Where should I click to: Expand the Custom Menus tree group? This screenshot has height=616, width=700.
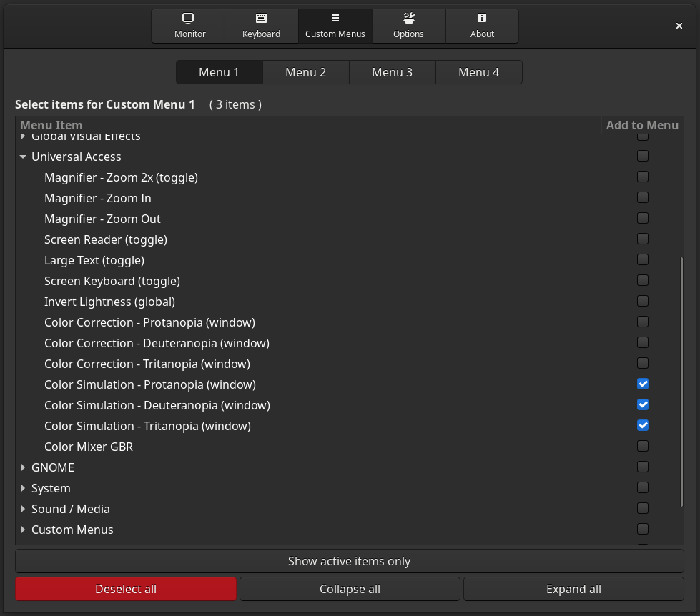pos(23,530)
